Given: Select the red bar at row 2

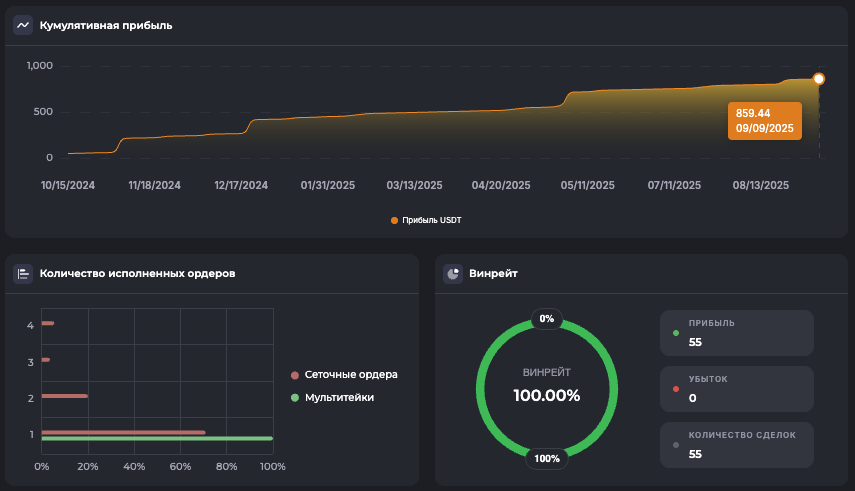Looking at the screenshot, I should tap(64, 396).
